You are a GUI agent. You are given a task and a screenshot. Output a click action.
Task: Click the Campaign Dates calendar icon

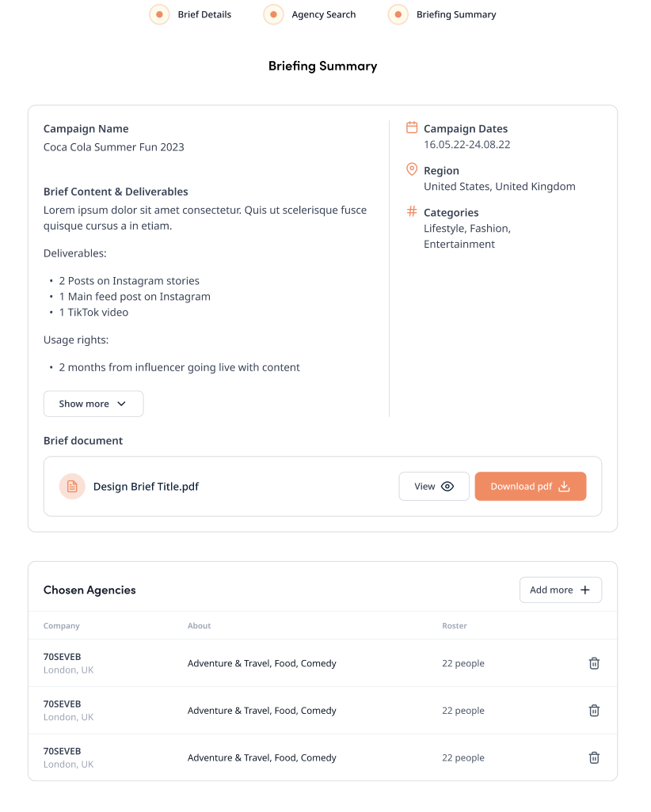click(412, 127)
